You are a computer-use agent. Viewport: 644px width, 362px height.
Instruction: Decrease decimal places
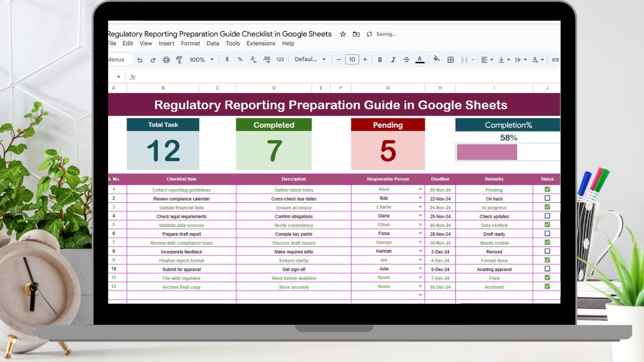253,59
